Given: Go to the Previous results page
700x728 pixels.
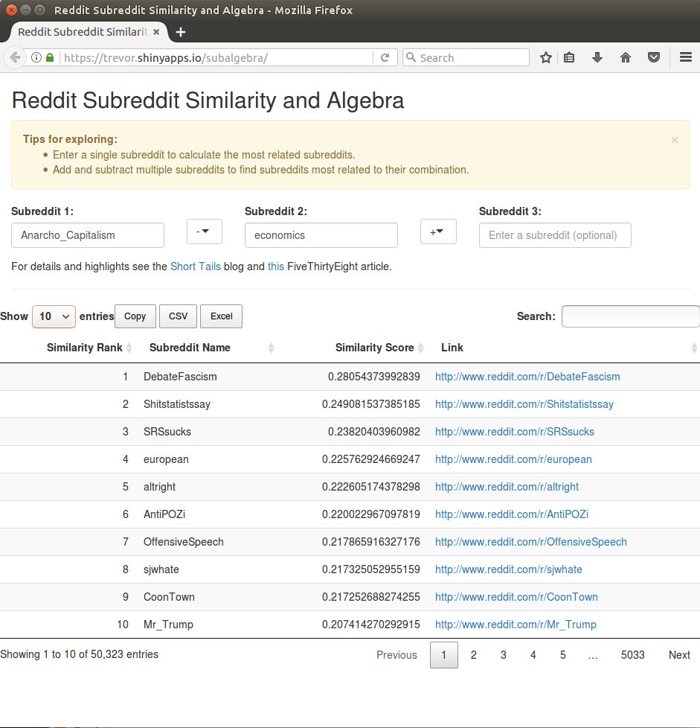Looking at the screenshot, I should [396, 655].
